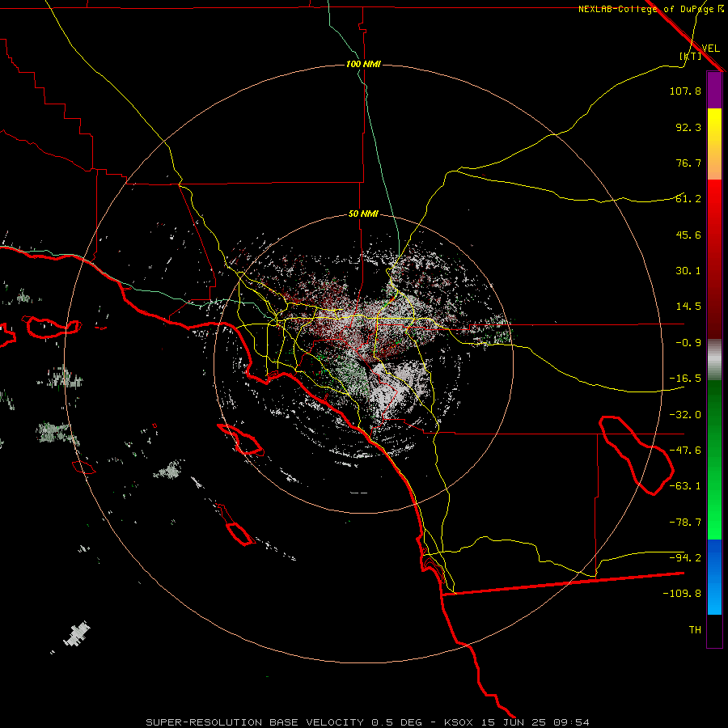Select the -78.7 velocity scale value
This screenshot has width=728, height=728.
[685, 523]
